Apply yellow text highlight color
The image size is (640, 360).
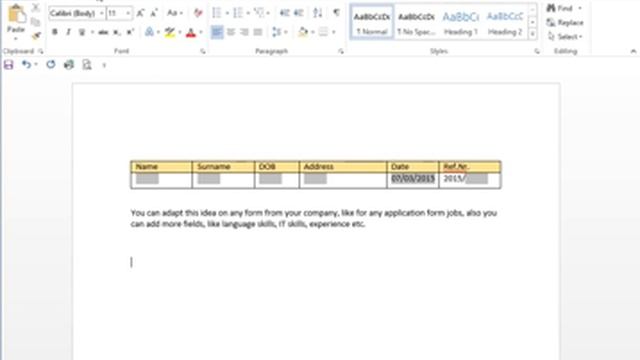170,32
